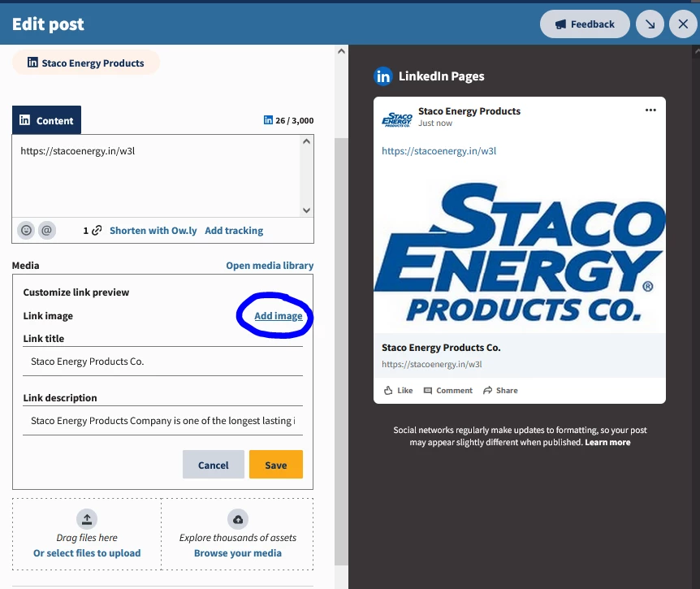Save the customized link preview
Viewport: 700px width, 589px height.
[x=276, y=465]
